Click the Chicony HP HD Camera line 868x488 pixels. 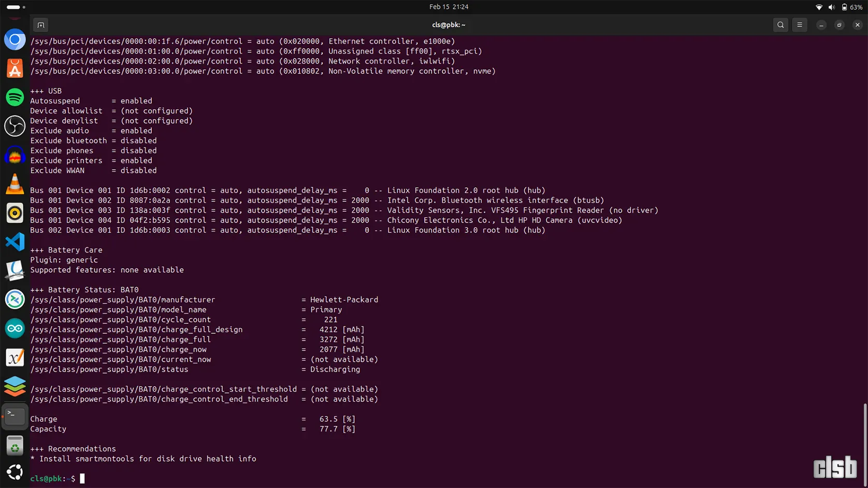tap(326, 220)
